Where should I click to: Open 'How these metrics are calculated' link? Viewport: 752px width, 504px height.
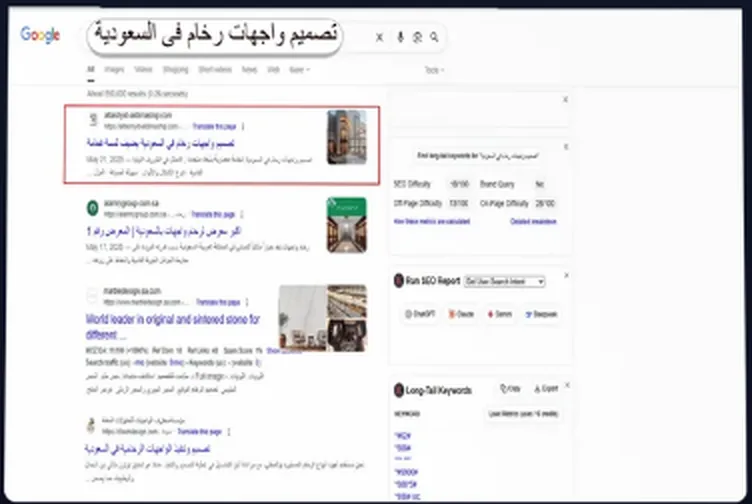432,222
